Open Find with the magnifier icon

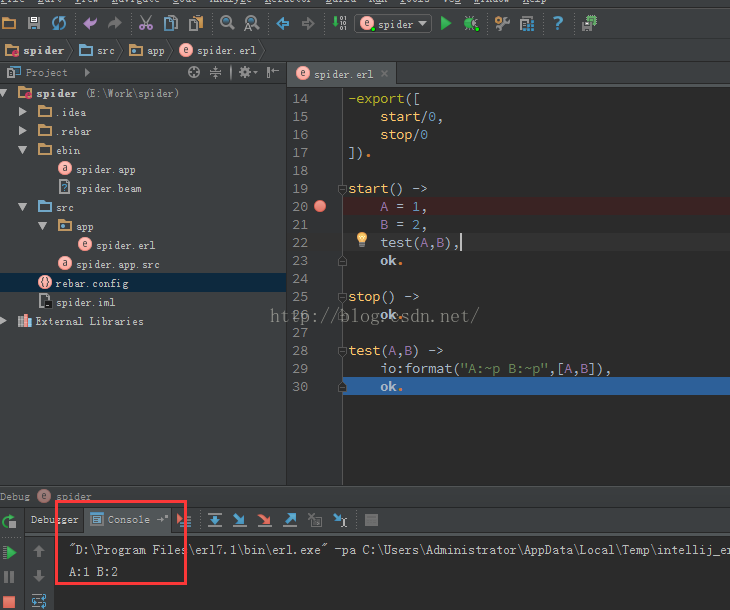(227, 23)
